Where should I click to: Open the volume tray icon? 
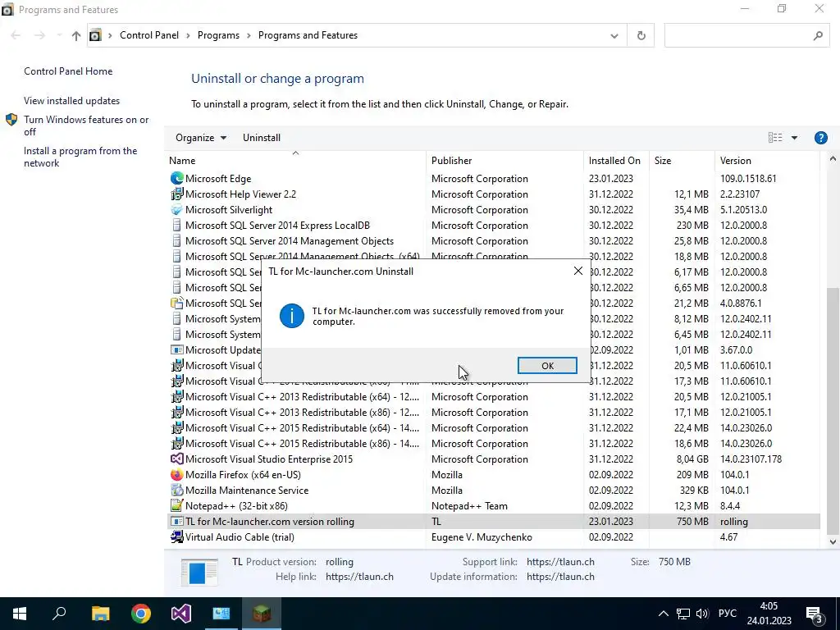pos(702,614)
